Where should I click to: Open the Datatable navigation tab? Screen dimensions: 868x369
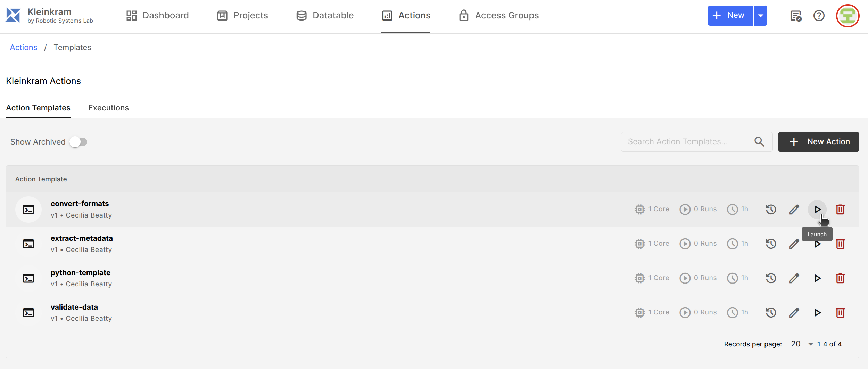pos(325,16)
